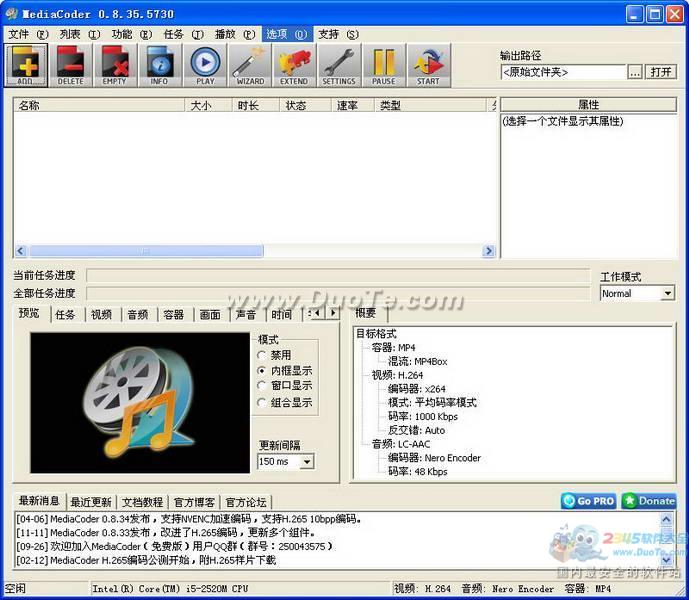This screenshot has width=689, height=600.
Task: Open the 更新间隔 150 ms dropdown
Action: point(286,462)
